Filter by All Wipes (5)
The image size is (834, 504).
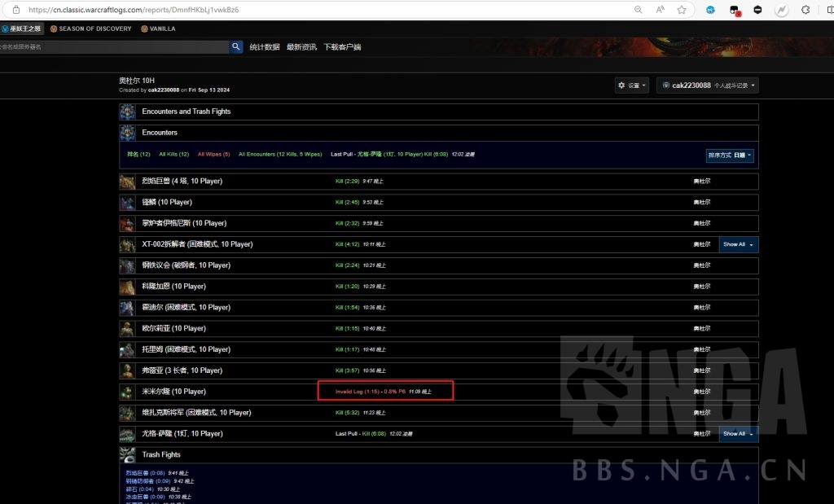(x=214, y=154)
